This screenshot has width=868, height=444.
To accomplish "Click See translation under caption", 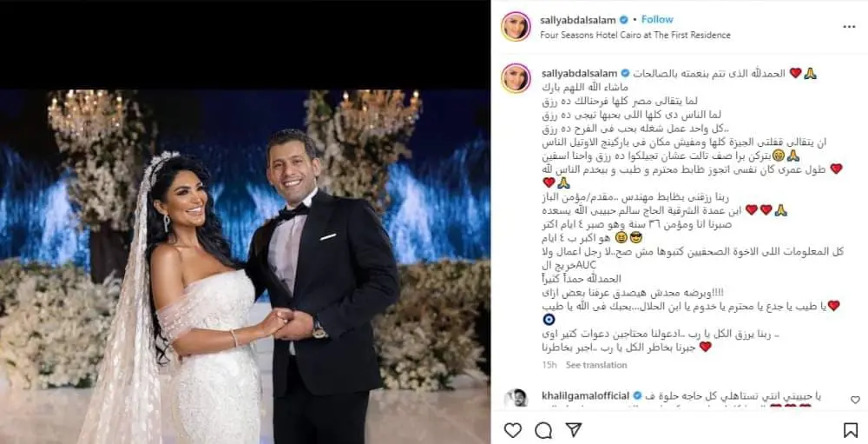I will point(596,365).
